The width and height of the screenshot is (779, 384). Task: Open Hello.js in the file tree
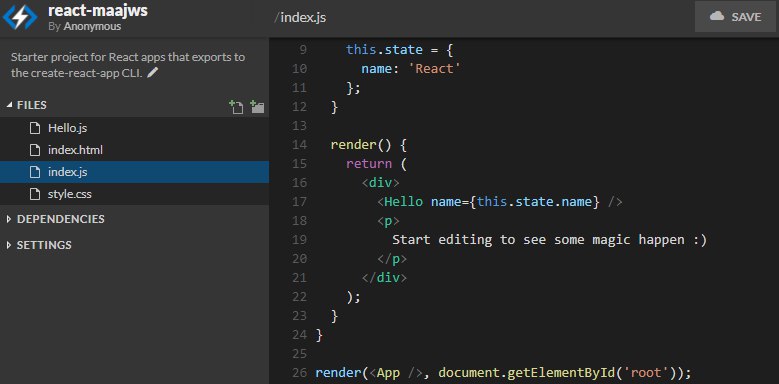pyautogui.click(x=134, y=128)
